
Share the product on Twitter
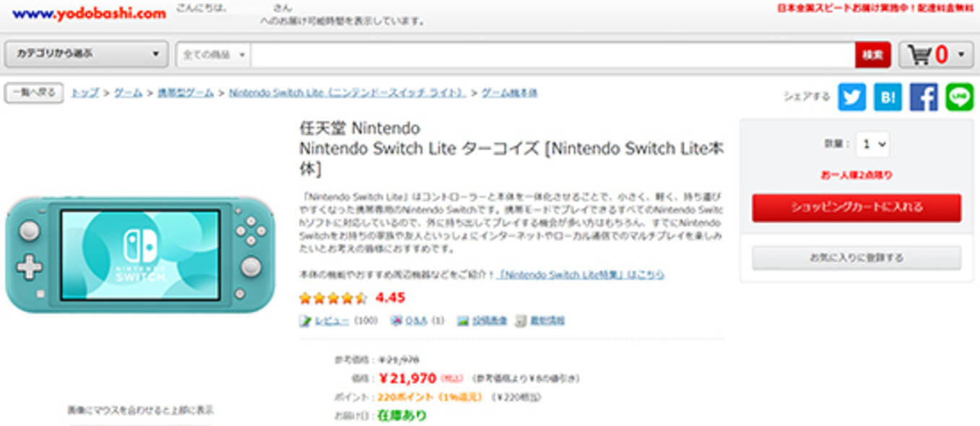pyautogui.click(x=851, y=97)
